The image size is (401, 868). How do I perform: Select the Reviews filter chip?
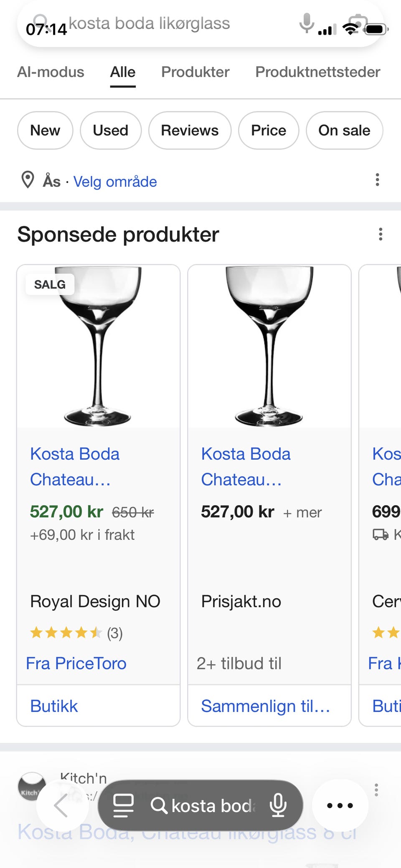click(x=190, y=130)
